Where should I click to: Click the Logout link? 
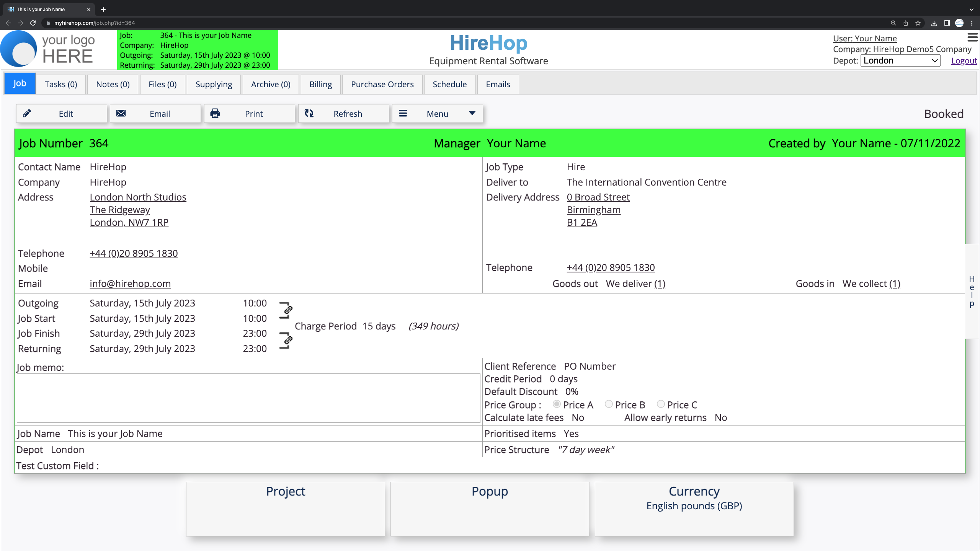point(964,61)
